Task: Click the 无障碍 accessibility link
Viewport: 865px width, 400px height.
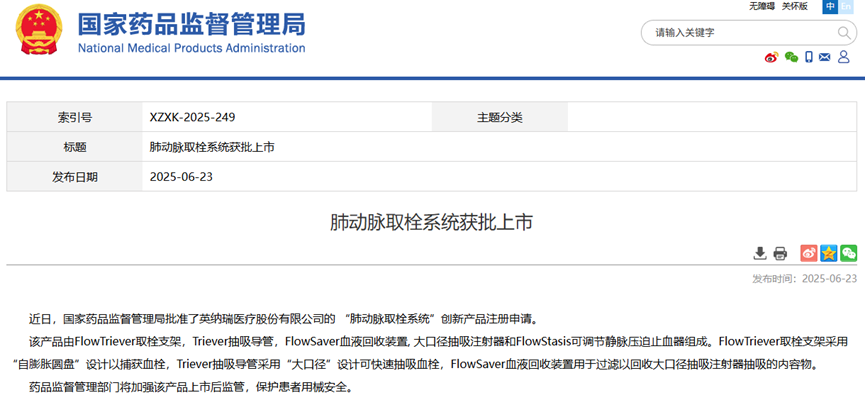Action: point(762,6)
